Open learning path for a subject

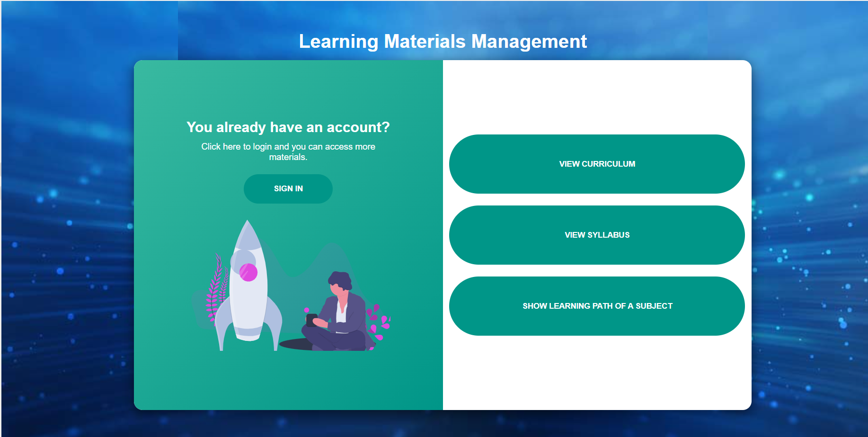pyautogui.click(x=597, y=305)
